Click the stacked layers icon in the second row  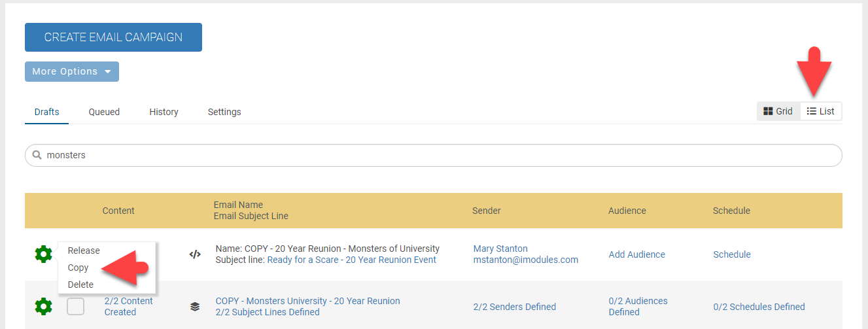[x=195, y=306]
